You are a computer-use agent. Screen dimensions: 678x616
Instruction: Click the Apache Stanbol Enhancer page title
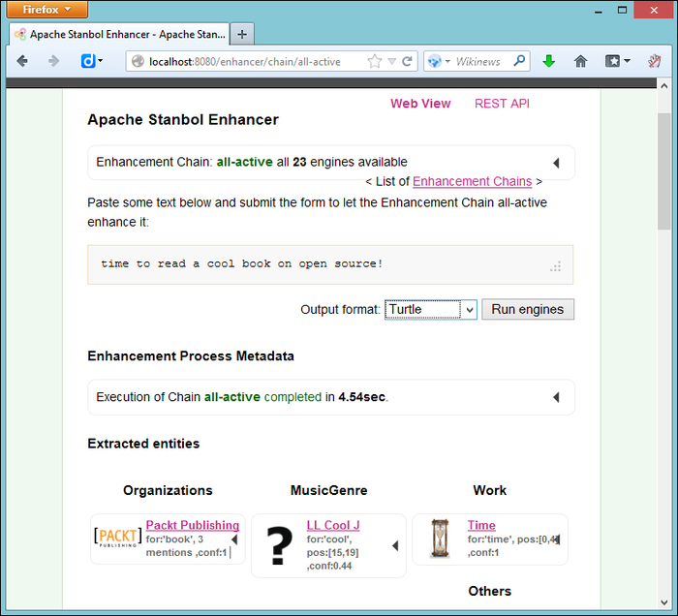[x=183, y=119]
